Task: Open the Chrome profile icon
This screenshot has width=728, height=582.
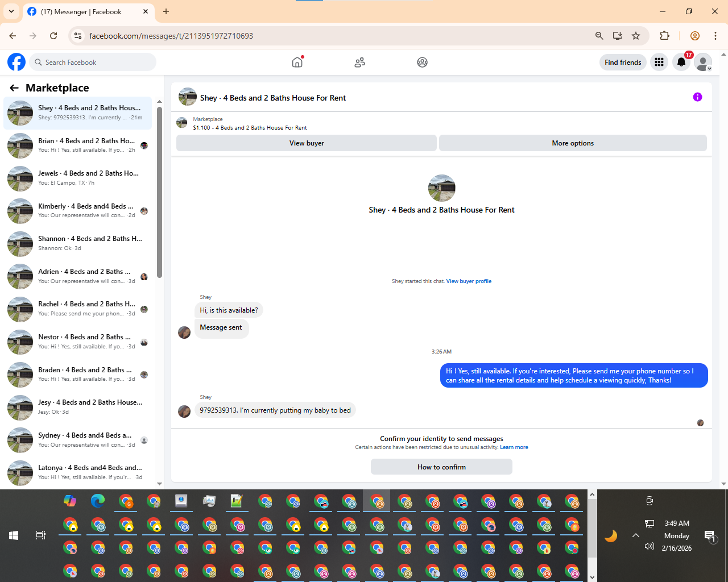Action: point(694,36)
